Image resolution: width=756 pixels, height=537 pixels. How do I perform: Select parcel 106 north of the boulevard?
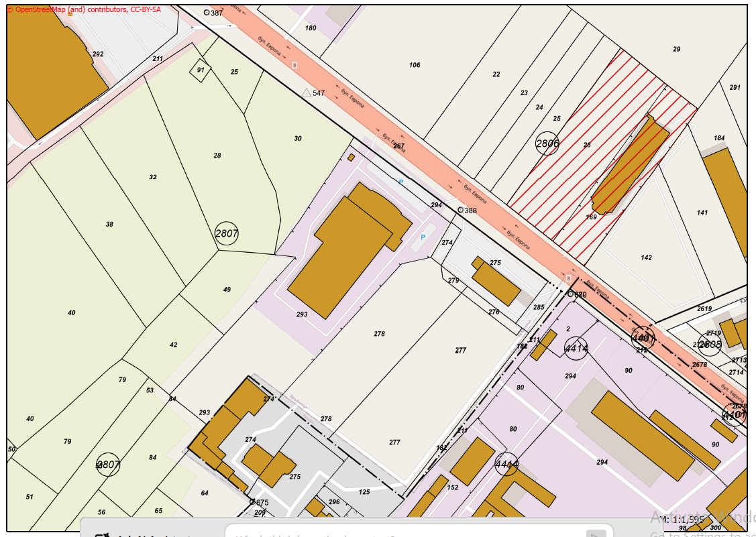point(415,65)
